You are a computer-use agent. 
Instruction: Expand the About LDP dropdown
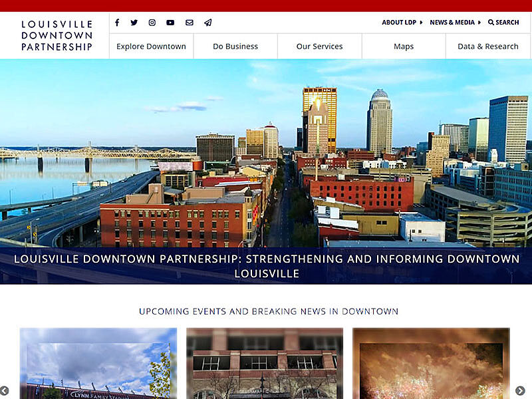(x=402, y=23)
